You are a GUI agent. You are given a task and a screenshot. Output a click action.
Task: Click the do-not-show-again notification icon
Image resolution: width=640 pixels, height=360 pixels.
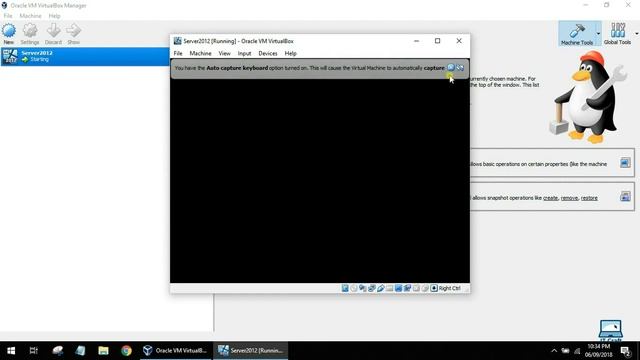pyautogui.click(x=460, y=67)
